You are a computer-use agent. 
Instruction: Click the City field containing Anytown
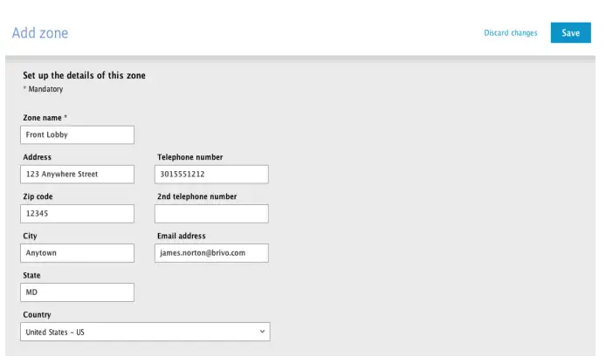[x=77, y=253]
